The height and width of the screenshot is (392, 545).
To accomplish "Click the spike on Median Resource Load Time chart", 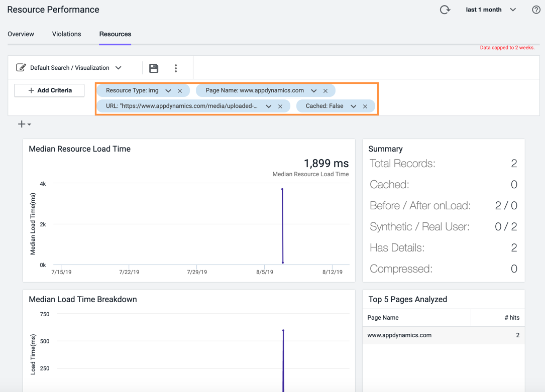I will pyautogui.click(x=283, y=226).
